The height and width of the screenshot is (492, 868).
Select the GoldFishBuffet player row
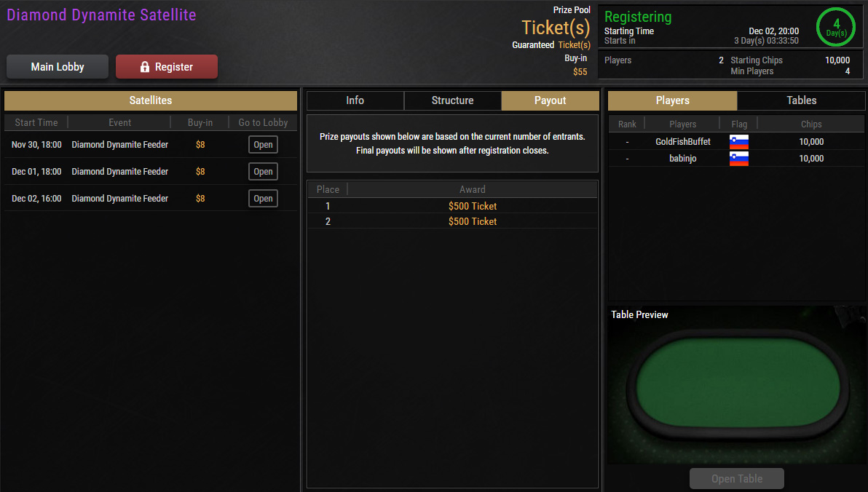coord(736,142)
